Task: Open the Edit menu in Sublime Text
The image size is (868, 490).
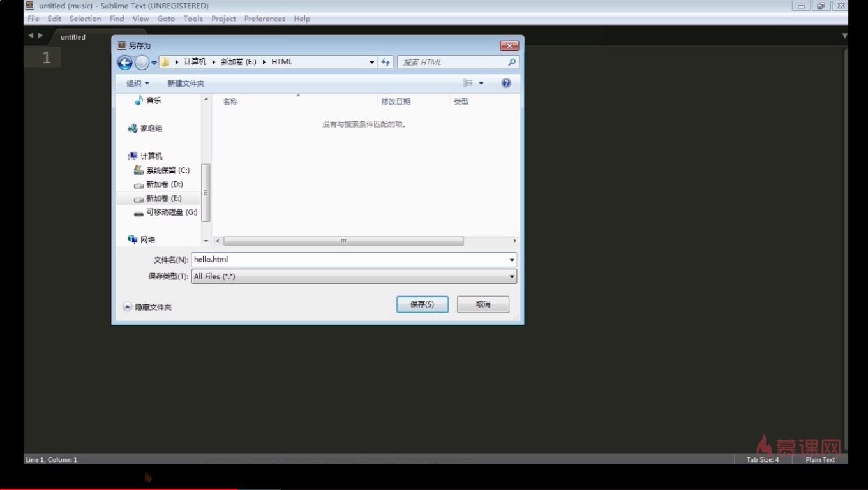Action: point(54,19)
